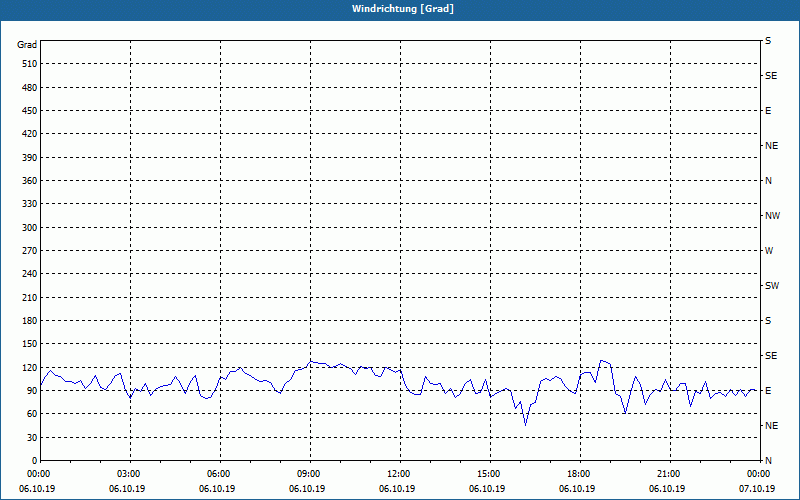Click the 270 left axis label
The image size is (800, 500).
[x=30, y=251]
